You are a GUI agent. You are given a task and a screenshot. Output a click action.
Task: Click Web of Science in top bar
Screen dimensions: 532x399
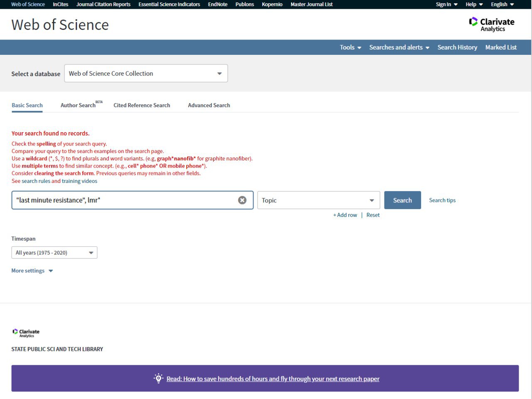[28, 4]
